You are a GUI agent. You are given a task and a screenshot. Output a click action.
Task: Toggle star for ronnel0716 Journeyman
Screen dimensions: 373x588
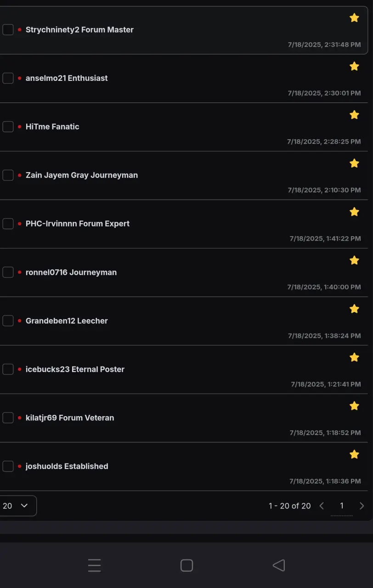click(354, 260)
